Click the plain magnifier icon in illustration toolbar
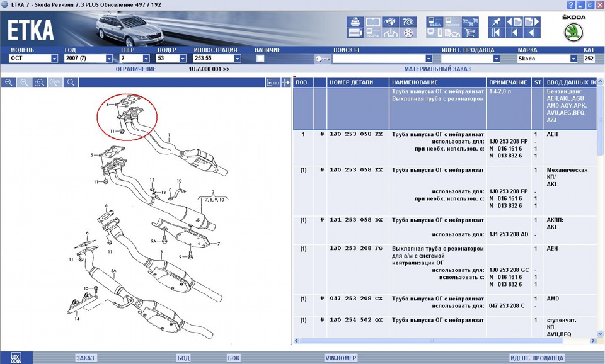The image size is (605, 364). (71, 82)
